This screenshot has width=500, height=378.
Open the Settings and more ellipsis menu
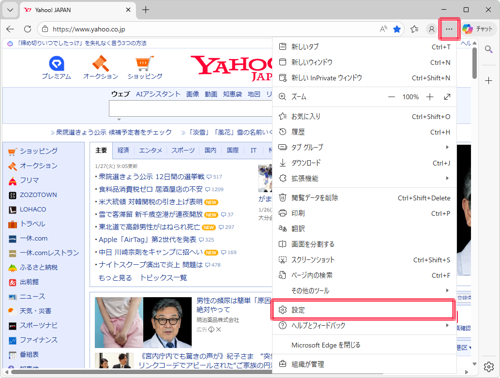[449, 29]
